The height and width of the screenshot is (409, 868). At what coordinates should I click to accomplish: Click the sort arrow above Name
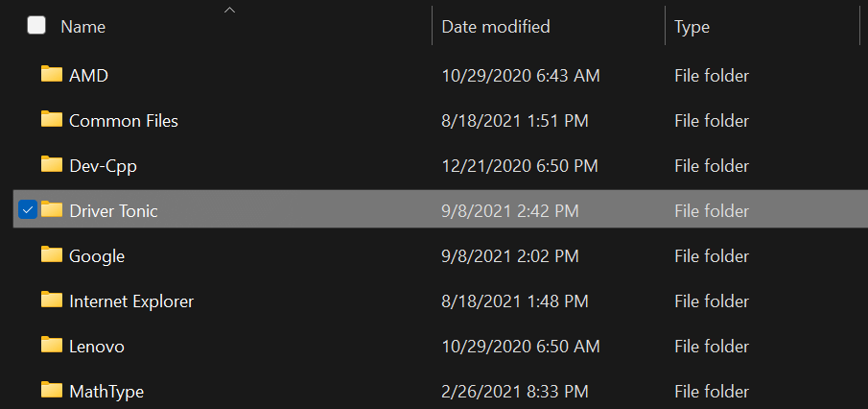click(x=230, y=10)
